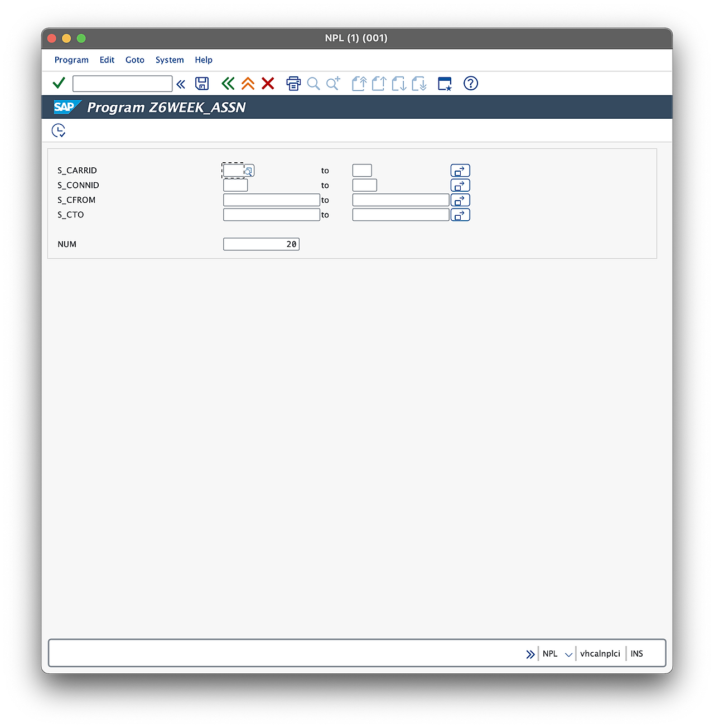This screenshot has height=728, width=714.
Task: Click the S_CONNID upper limit field
Action: 365,185
